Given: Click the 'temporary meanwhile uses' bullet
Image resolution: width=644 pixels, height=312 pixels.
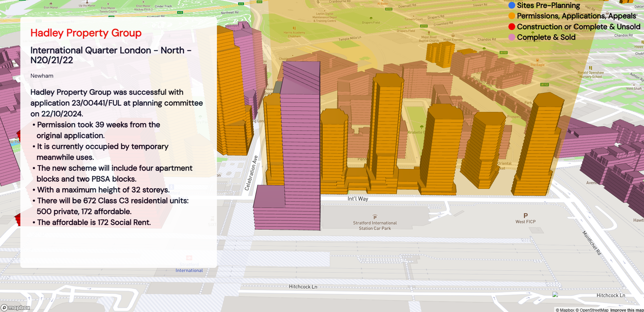Looking at the screenshot, I should [x=100, y=152].
